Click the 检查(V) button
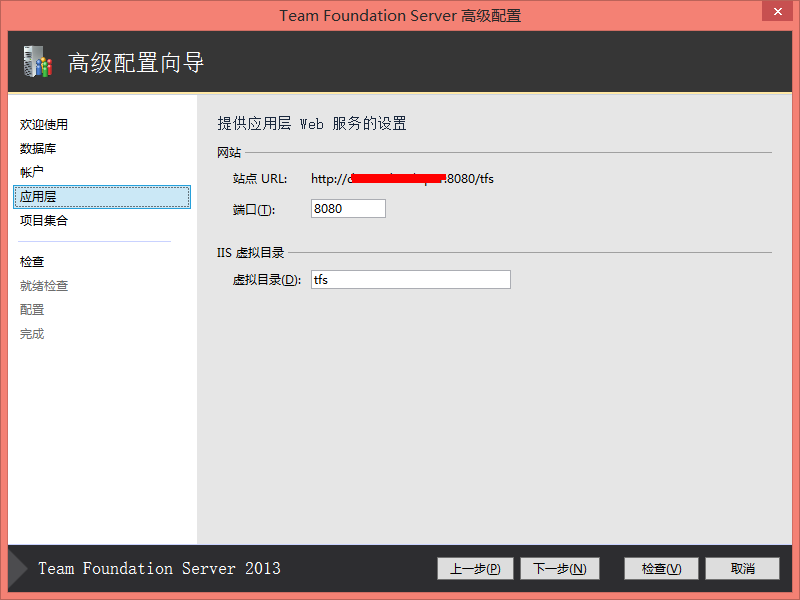 [x=661, y=568]
